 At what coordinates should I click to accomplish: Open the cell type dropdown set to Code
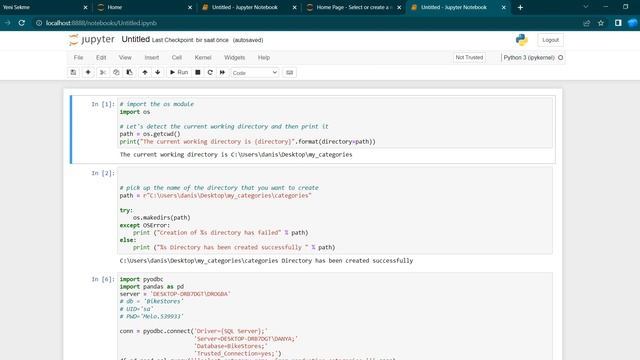[x=254, y=73]
